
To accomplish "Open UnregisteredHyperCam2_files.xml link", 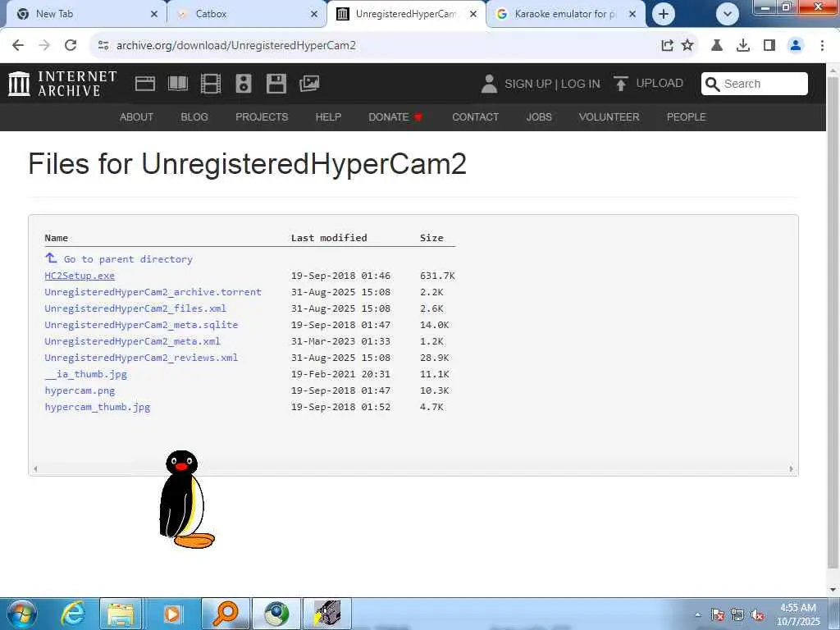I will [135, 308].
